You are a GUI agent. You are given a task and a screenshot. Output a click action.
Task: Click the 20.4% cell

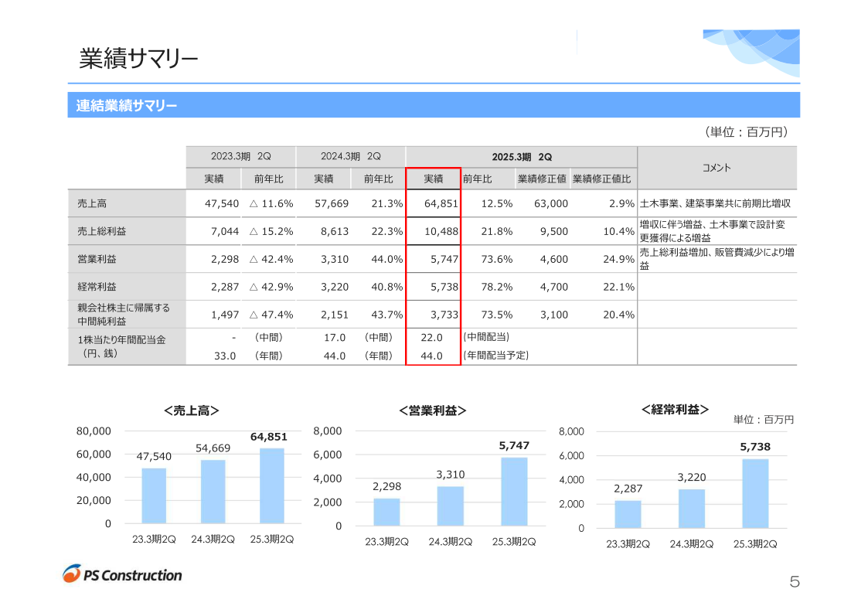[x=619, y=314]
